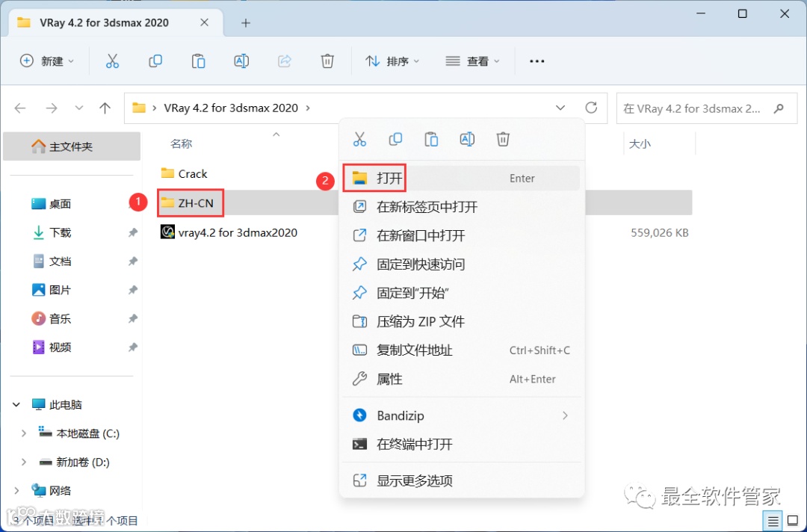Viewport: 807px width, 532px height.
Task: Cut using context menu scissors icon
Action: click(359, 139)
